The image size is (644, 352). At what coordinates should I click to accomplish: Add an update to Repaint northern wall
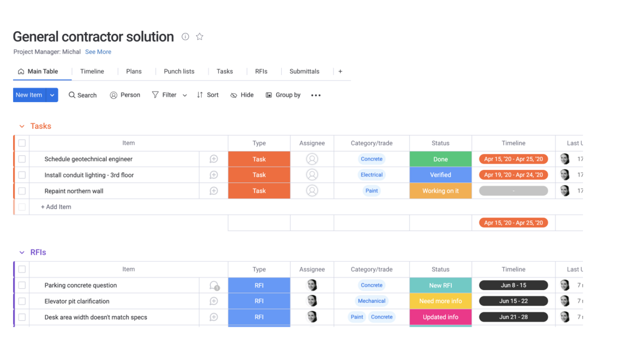214,191
